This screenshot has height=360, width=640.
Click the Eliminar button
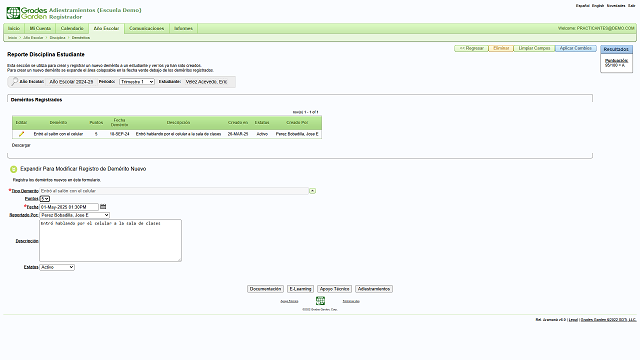pyautogui.click(x=501, y=48)
